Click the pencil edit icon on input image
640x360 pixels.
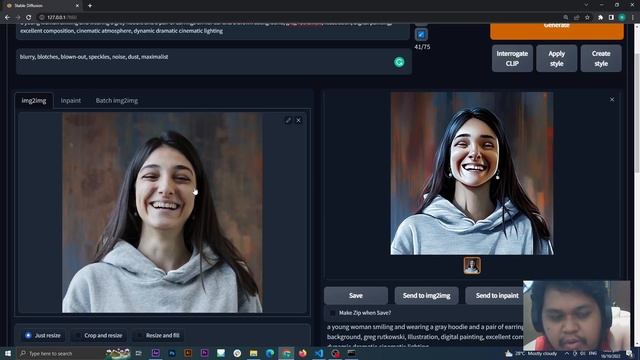[x=288, y=120]
